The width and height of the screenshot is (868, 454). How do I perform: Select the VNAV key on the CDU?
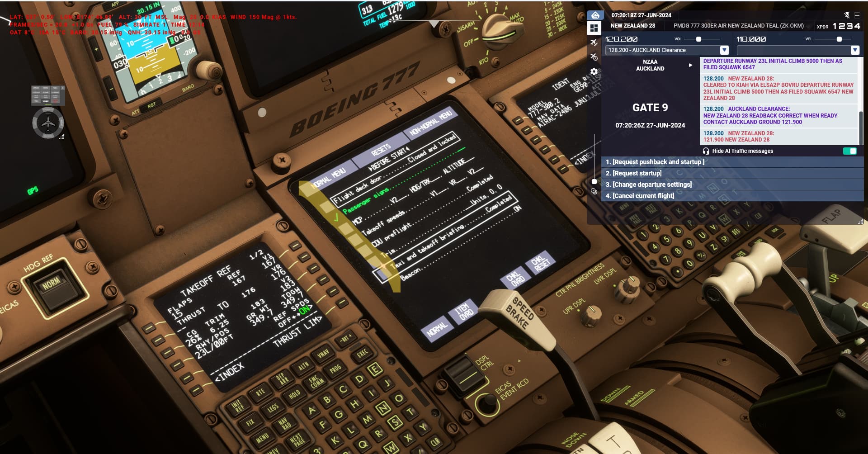coord(322,355)
